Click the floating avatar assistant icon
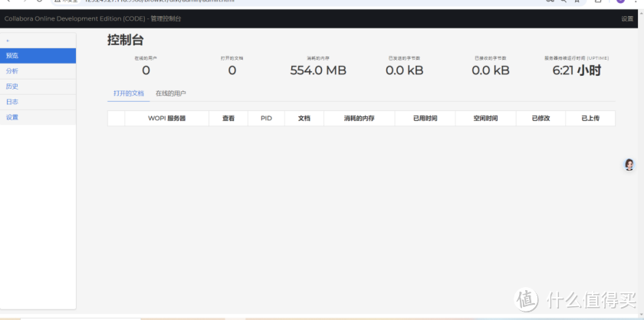The height and width of the screenshot is (320, 644). pos(629,165)
